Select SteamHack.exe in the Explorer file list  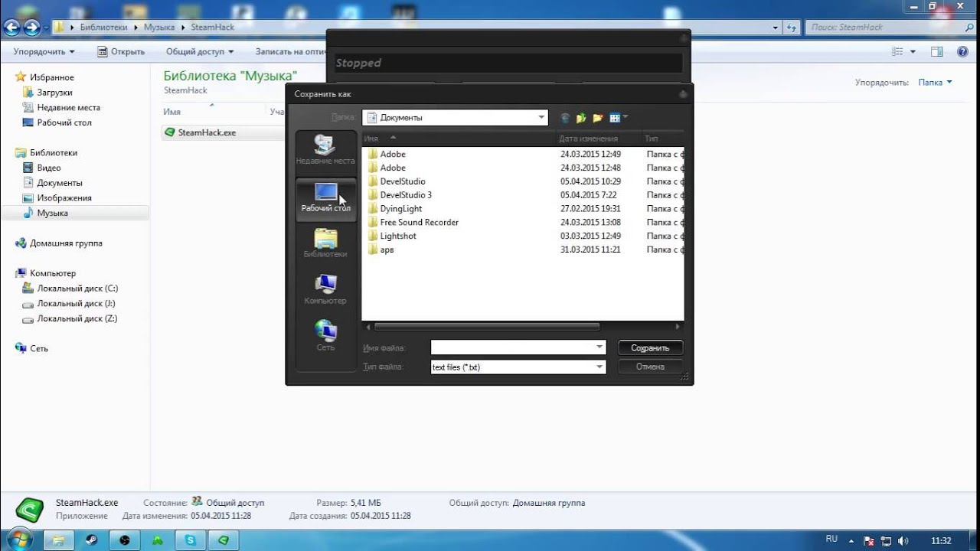click(x=200, y=132)
